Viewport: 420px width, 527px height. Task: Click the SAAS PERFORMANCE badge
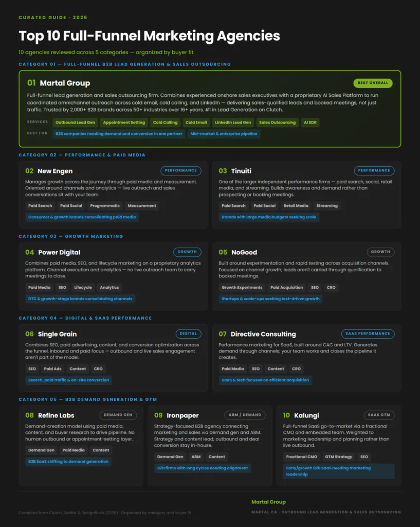(368, 333)
